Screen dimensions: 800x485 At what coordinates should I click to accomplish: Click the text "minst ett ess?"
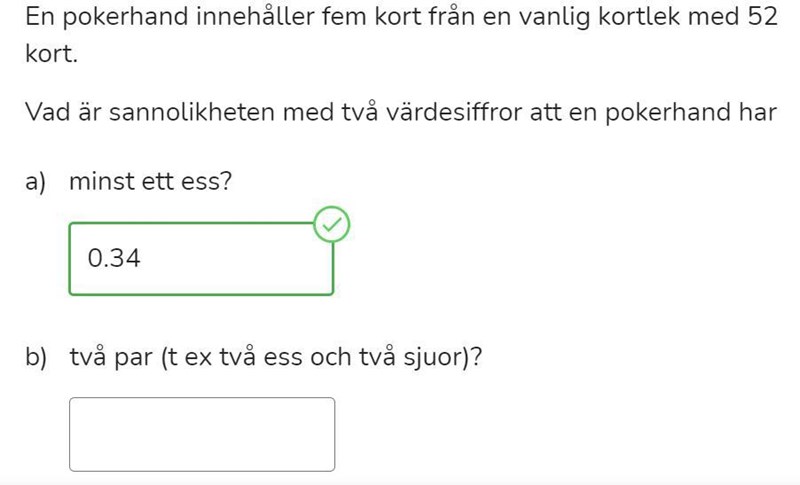(x=150, y=182)
